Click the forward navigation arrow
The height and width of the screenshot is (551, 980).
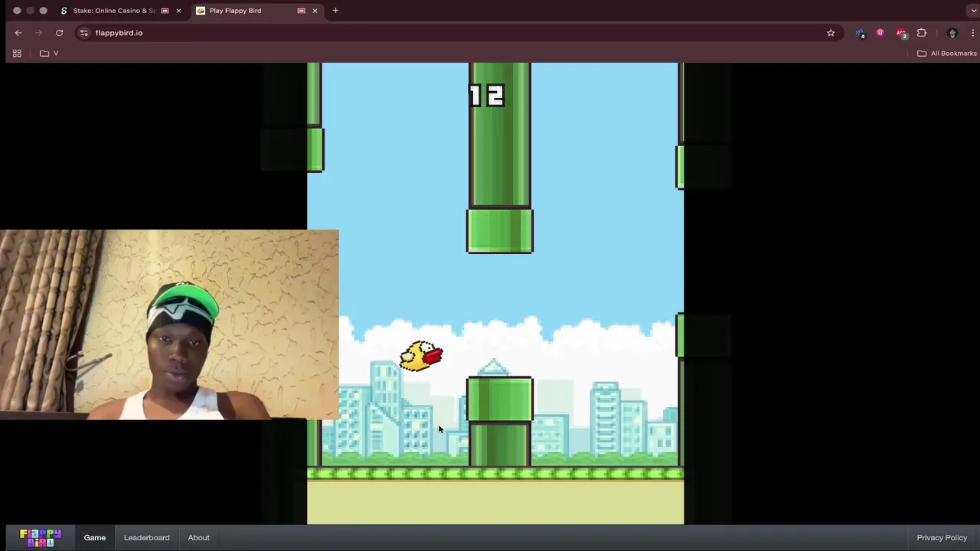pyautogui.click(x=38, y=33)
